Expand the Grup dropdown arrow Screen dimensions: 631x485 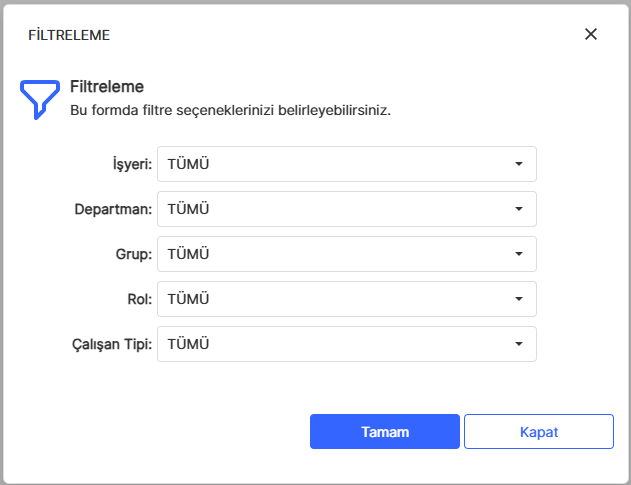tap(519, 254)
